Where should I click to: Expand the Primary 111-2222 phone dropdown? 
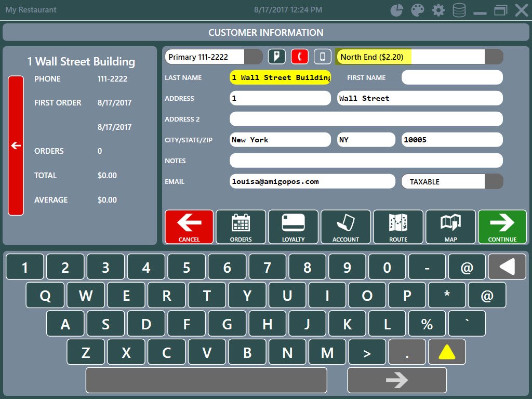(254, 57)
